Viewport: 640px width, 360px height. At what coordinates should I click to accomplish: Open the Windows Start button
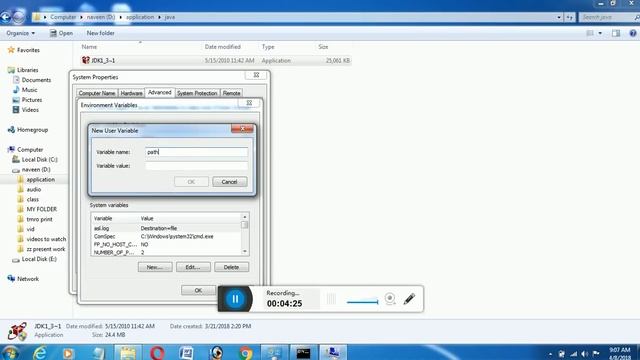click(10, 353)
